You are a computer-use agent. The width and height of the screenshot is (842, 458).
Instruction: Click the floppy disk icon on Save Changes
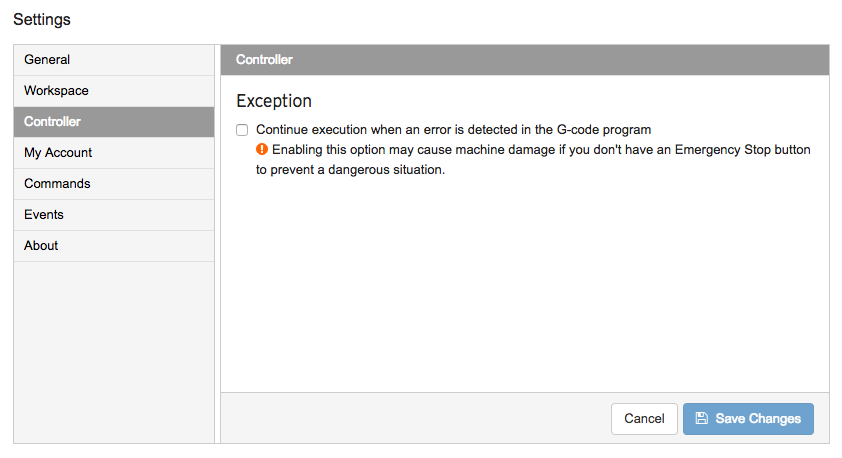click(701, 418)
